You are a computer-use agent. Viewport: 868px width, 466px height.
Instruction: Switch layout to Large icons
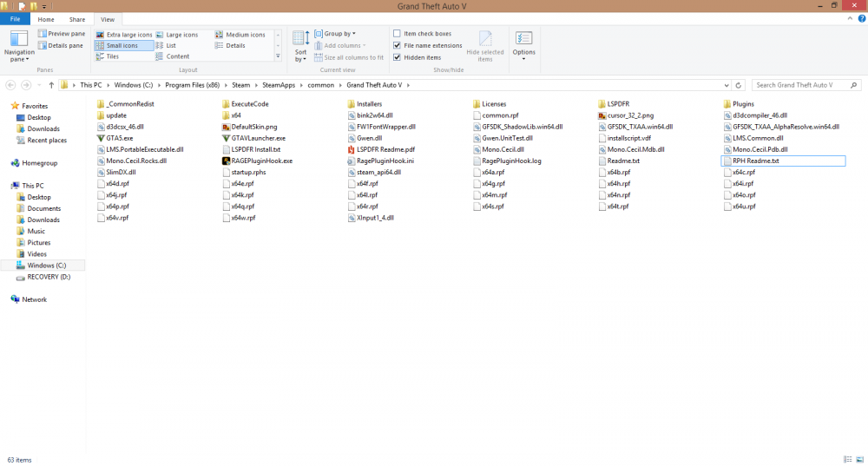point(176,35)
